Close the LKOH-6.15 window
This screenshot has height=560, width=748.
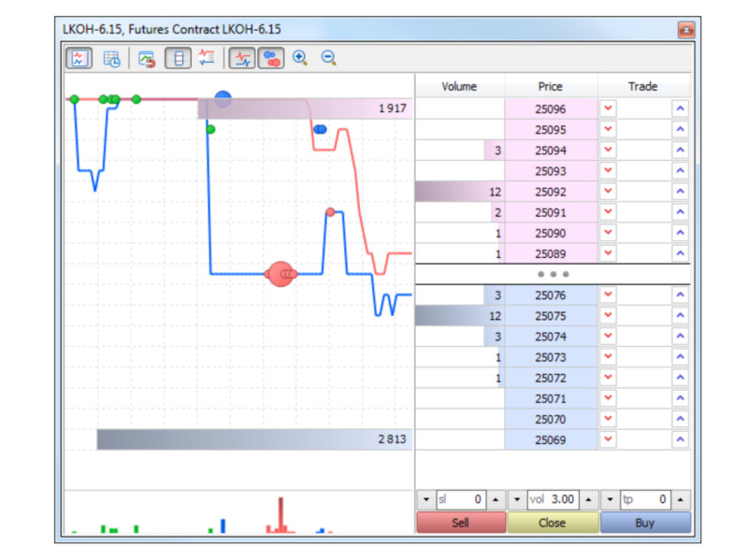coord(686,30)
